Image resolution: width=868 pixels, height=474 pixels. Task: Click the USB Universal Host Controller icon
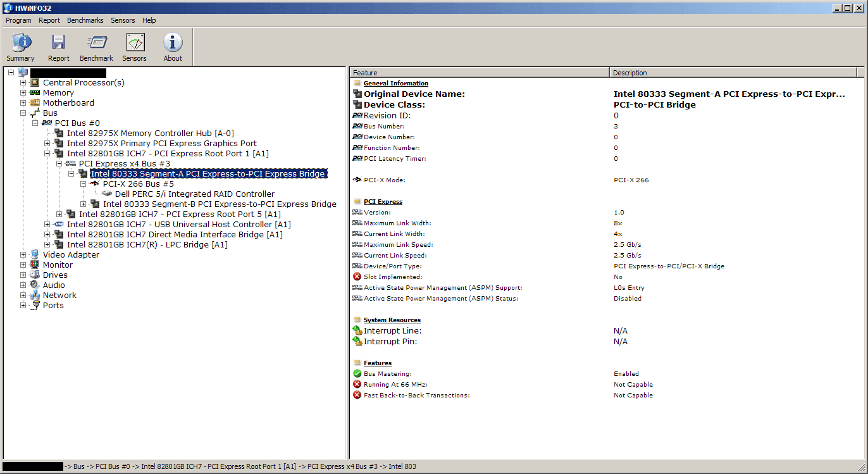point(59,224)
